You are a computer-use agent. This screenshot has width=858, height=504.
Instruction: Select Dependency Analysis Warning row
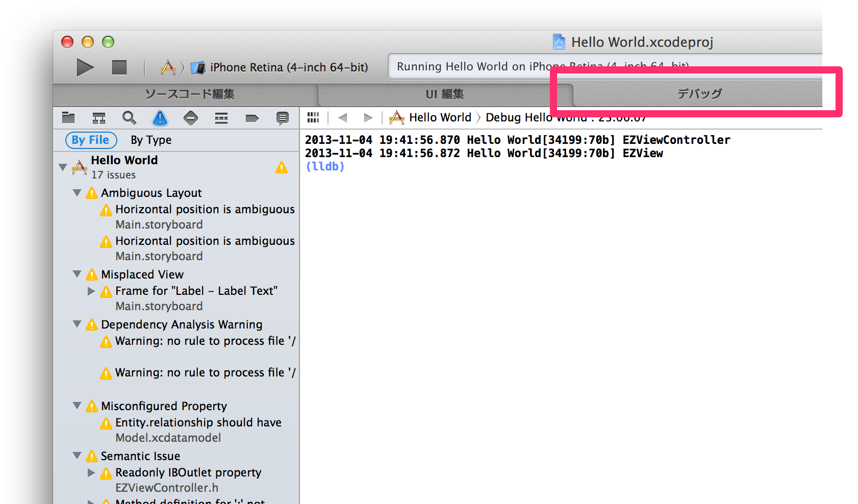tap(176, 324)
